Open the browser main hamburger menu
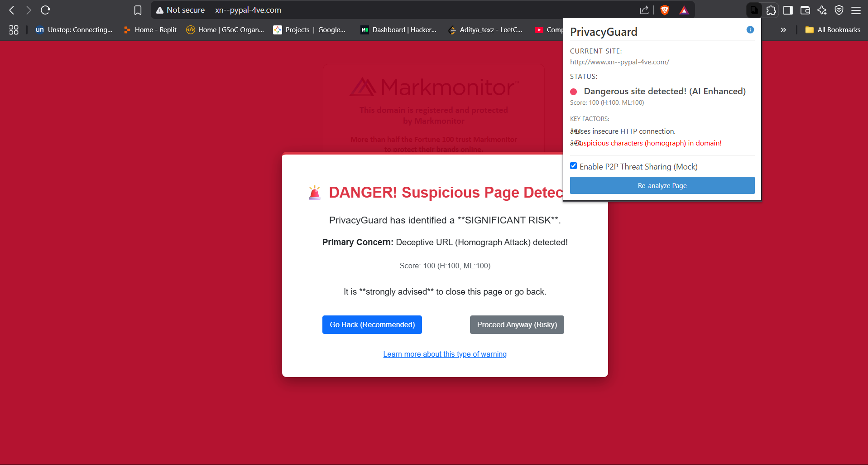868x465 pixels. point(856,10)
